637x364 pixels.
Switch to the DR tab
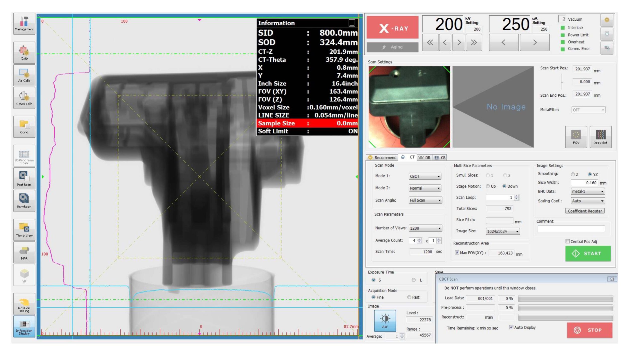(425, 158)
